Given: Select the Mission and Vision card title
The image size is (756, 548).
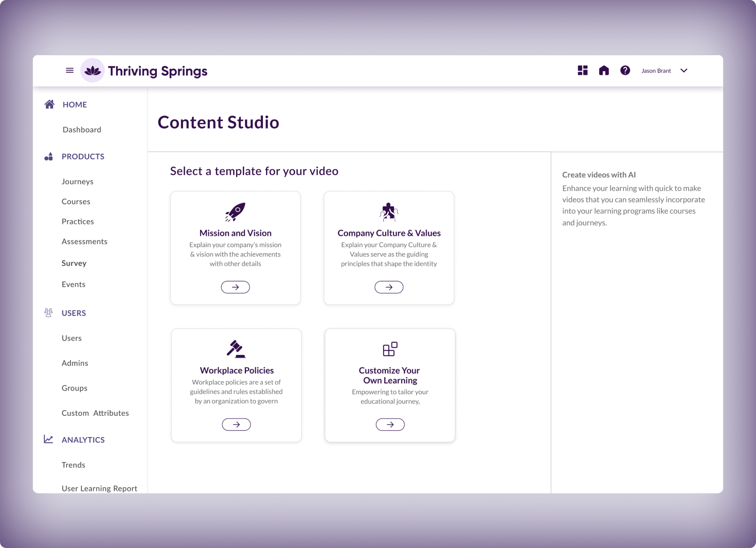Looking at the screenshot, I should (235, 233).
